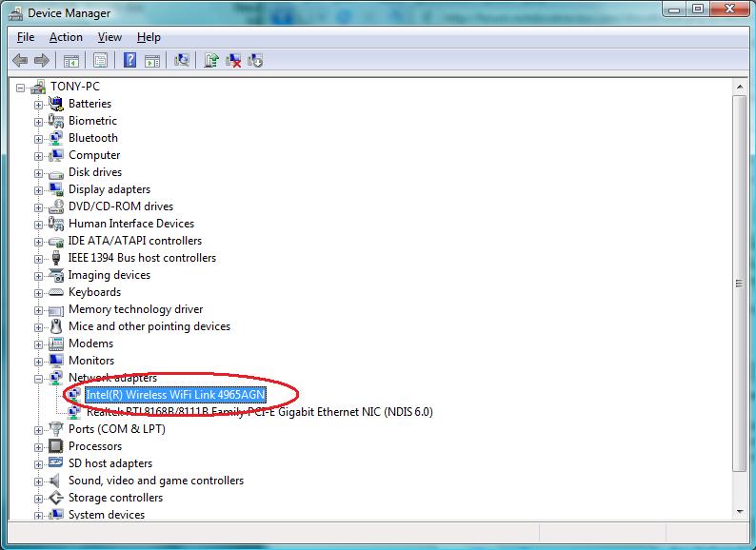Select the Storage controllers label
The width and height of the screenshot is (756, 550).
pos(116,498)
